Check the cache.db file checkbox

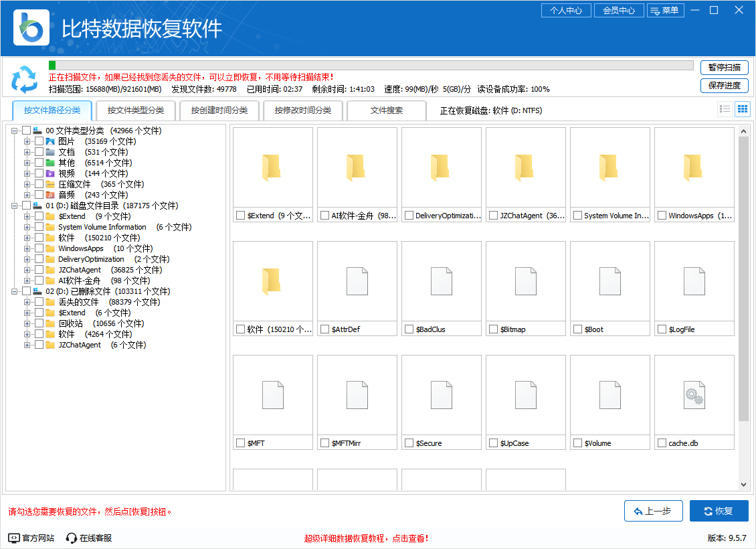(x=662, y=443)
